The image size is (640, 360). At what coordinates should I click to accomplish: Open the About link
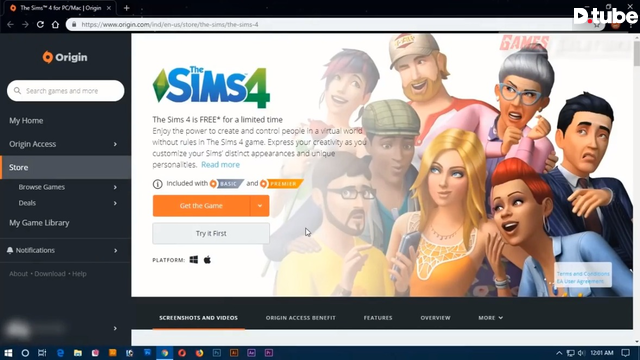point(18,274)
